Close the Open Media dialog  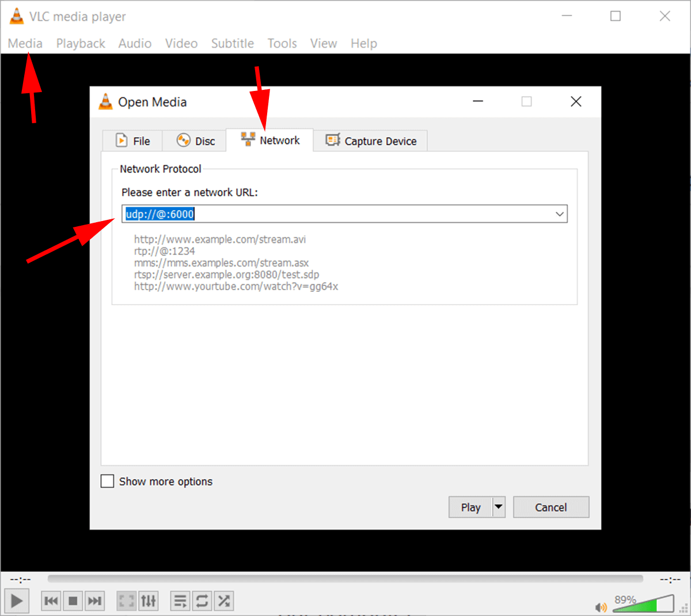(576, 102)
